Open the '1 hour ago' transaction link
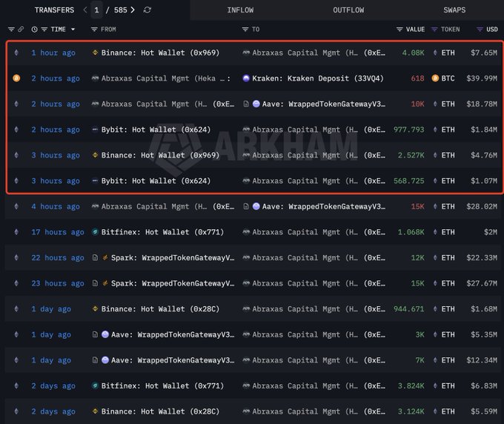This screenshot has height=424, width=504. tap(53, 53)
